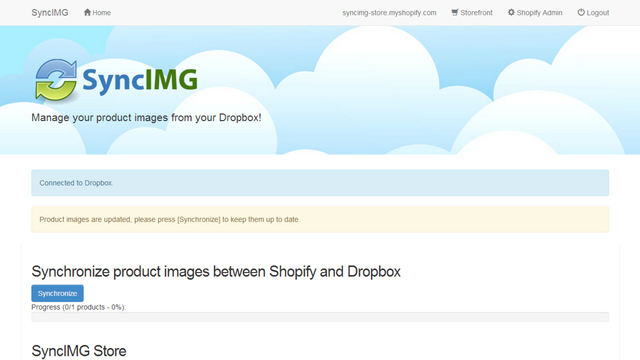Click the product images updated warning alert
The height and width of the screenshot is (360, 640).
point(320,220)
